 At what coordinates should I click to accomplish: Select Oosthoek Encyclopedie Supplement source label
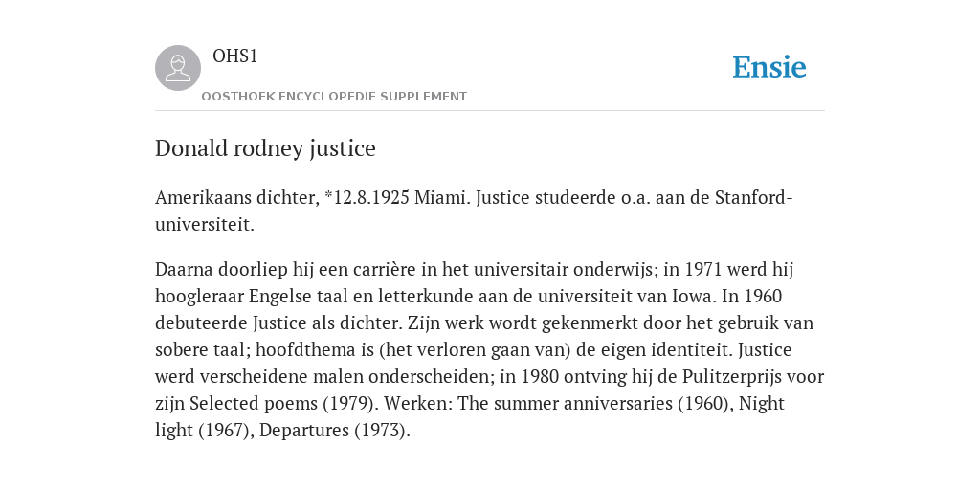[334, 97]
